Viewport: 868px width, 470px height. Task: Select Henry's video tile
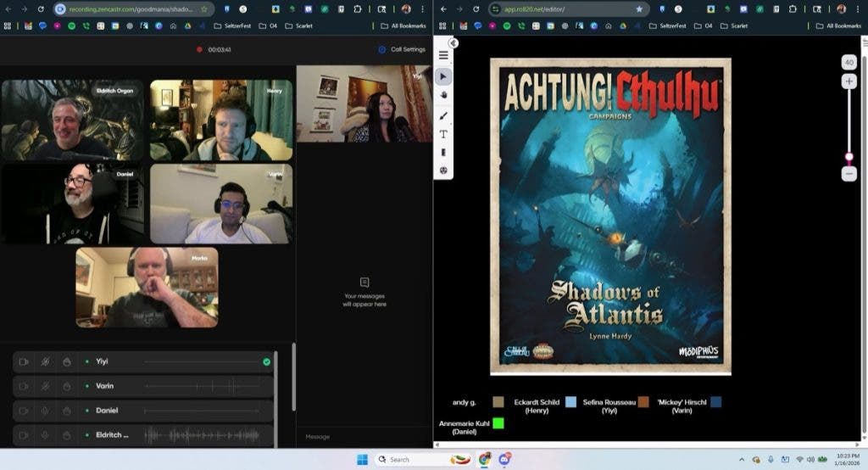(221, 120)
